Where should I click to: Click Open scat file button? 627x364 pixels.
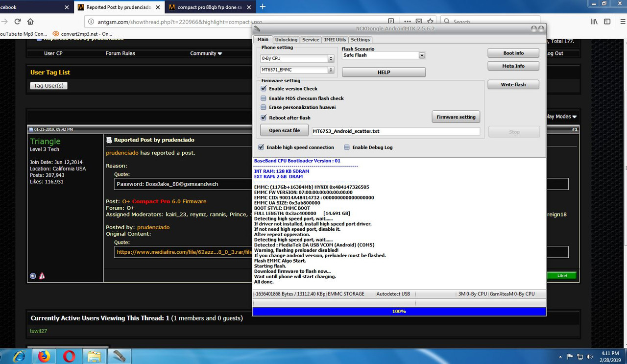(x=284, y=130)
